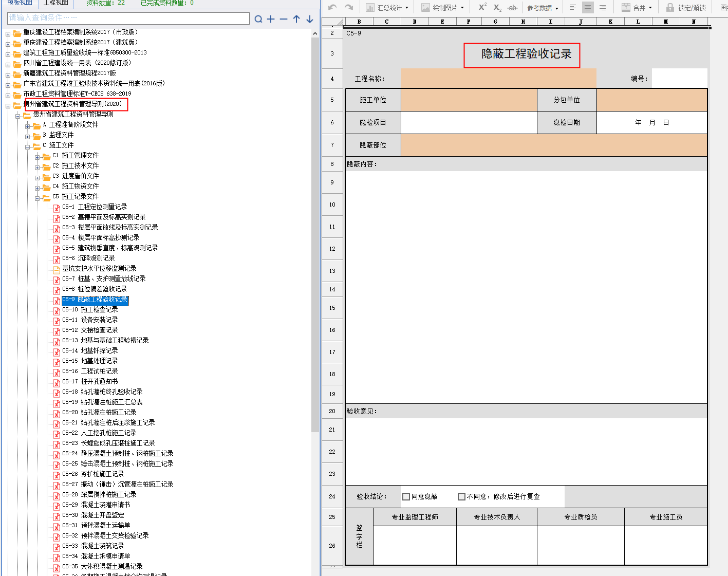Viewport: 728px width, 576px height.
Task: Select C5-18 钻孔灌桩终孔验收记录
Action: pyautogui.click(x=102, y=392)
